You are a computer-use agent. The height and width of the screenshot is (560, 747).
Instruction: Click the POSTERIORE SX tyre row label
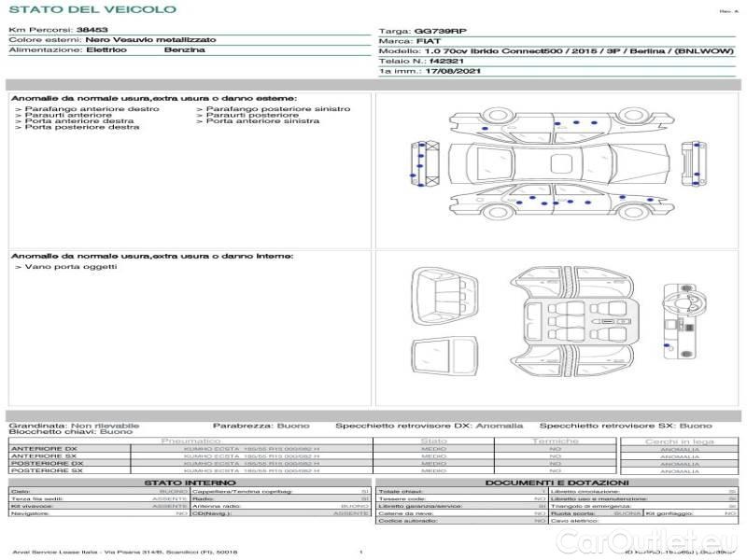[46, 470]
